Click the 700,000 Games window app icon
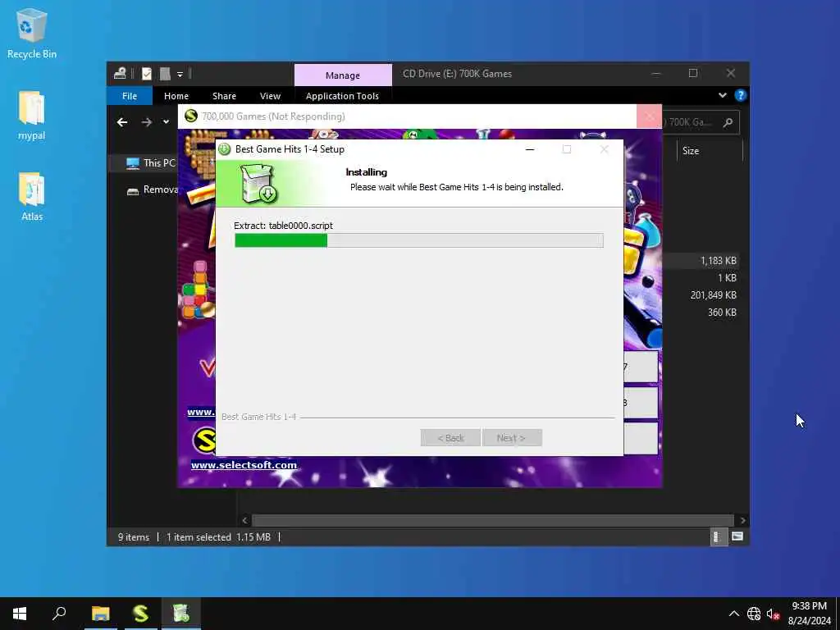 tap(190, 116)
